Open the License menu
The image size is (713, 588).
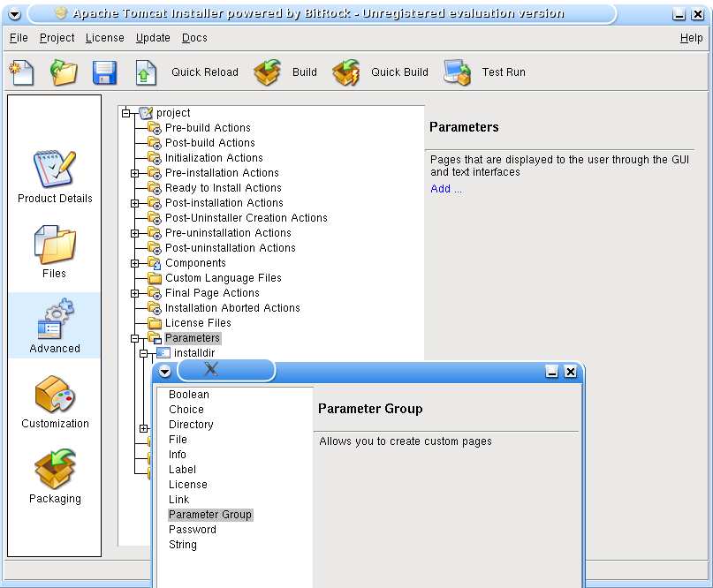click(104, 38)
